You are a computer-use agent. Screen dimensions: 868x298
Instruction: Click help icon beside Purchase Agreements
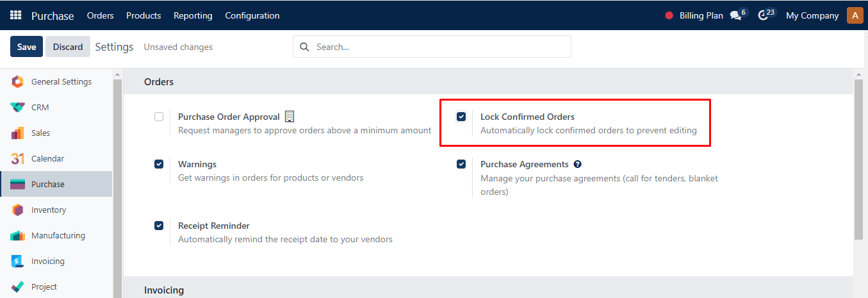577,165
